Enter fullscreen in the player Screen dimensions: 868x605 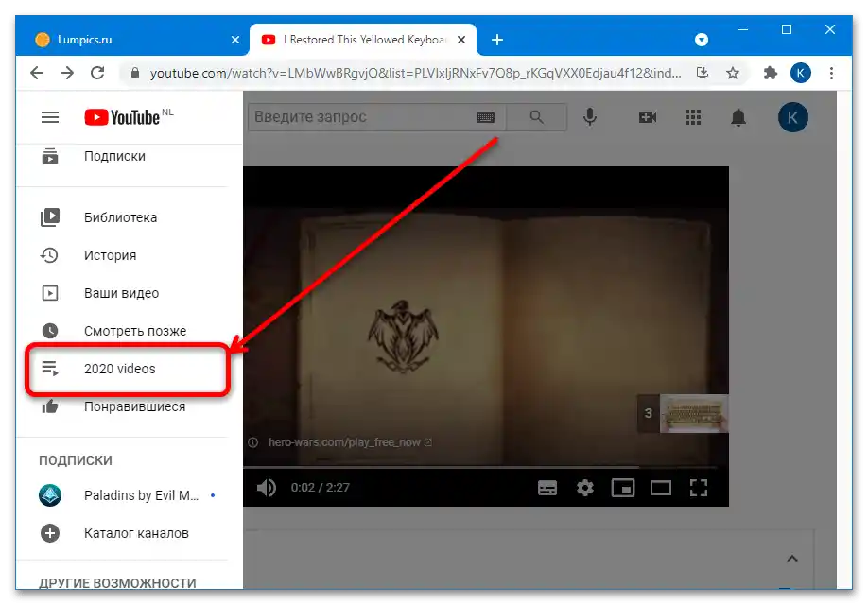pos(699,488)
